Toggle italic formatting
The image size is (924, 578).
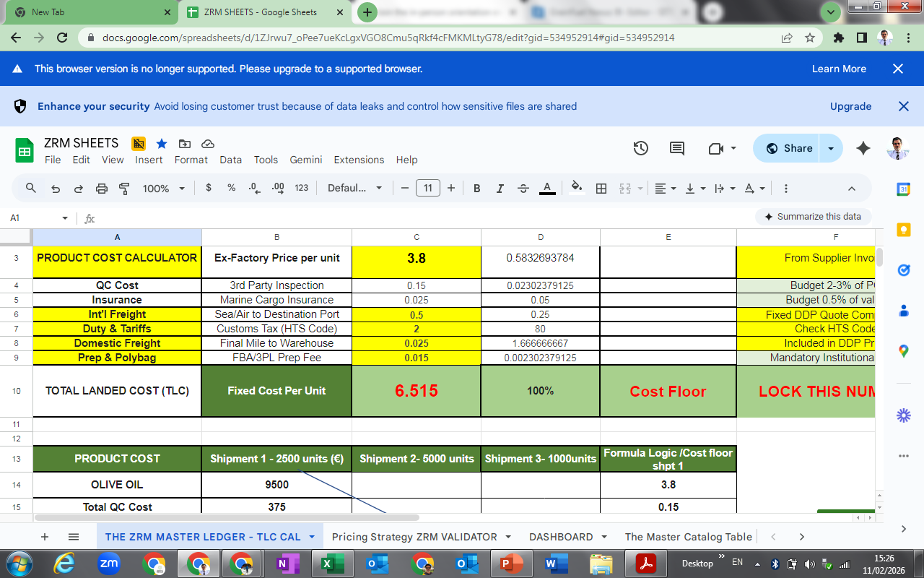(x=500, y=189)
